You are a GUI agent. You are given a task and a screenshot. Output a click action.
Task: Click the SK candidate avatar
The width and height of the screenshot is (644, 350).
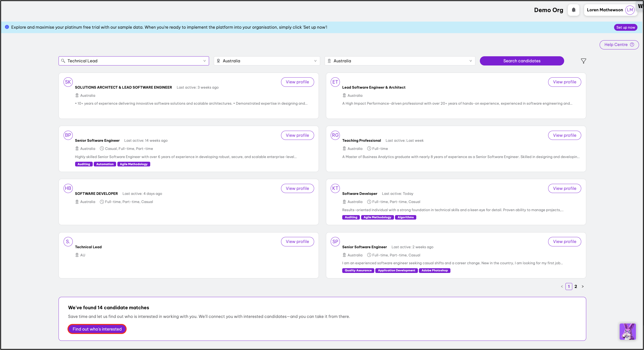(x=68, y=82)
